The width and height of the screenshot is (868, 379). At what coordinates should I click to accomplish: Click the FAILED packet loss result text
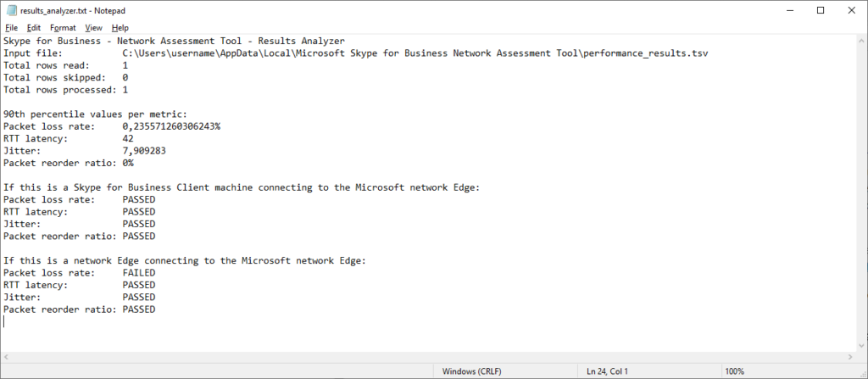pyautogui.click(x=139, y=273)
